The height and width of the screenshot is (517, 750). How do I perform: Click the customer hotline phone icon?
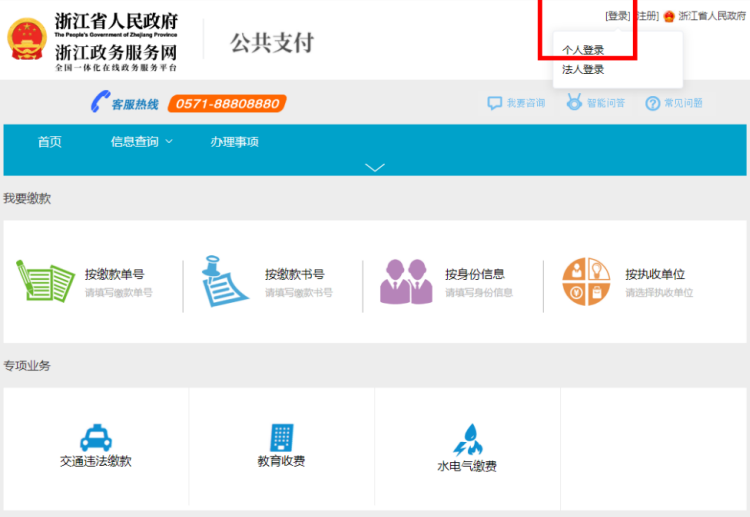pos(99,102)
